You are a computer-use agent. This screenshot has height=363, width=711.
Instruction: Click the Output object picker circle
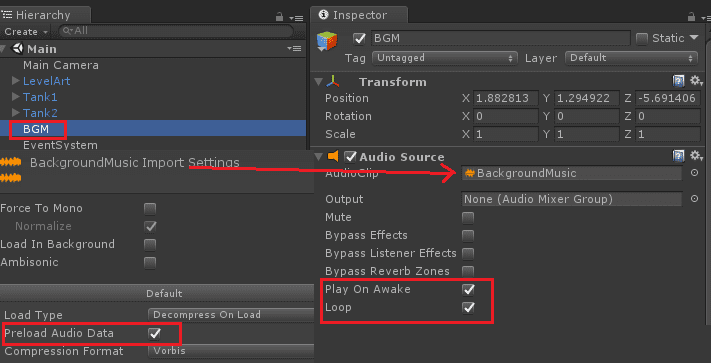coord(694,198)
